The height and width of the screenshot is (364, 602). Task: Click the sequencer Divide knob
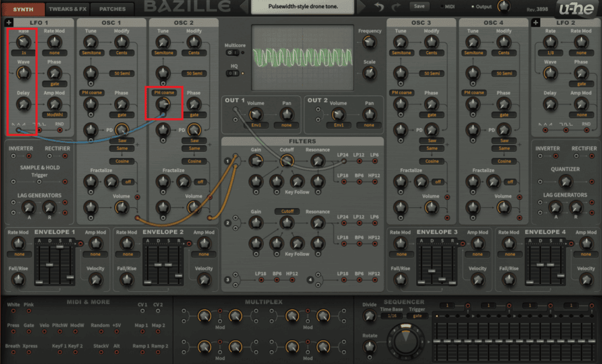(x=369, y=316)
